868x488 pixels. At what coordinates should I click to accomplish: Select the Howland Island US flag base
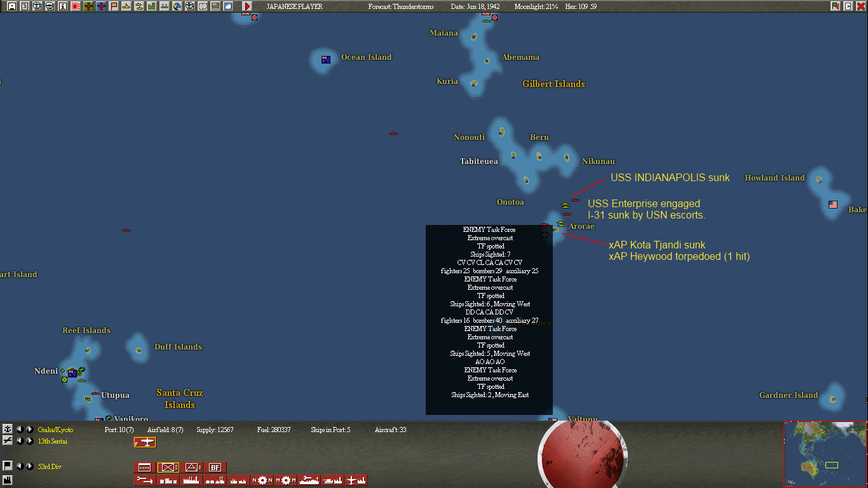coord(833,205)
